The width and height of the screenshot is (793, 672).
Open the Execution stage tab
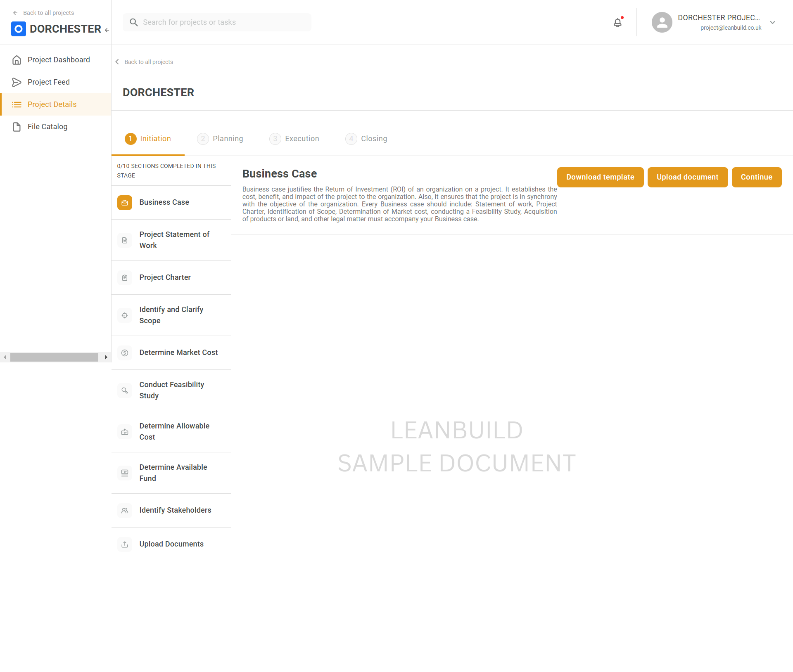(294, 139)
